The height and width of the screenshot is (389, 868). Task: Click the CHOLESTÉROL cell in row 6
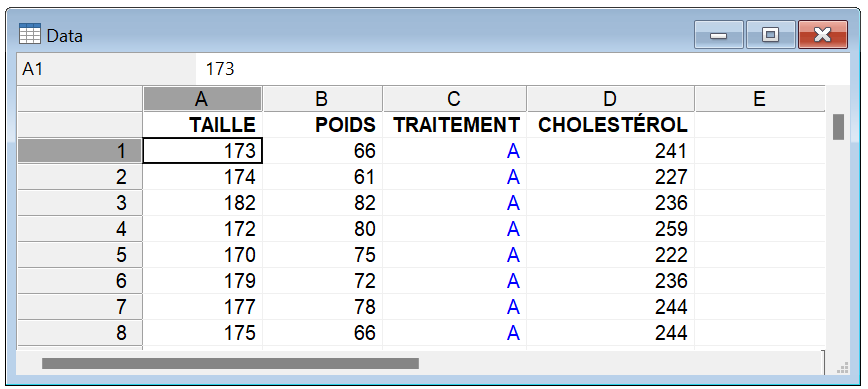click(x=611, y=281)
